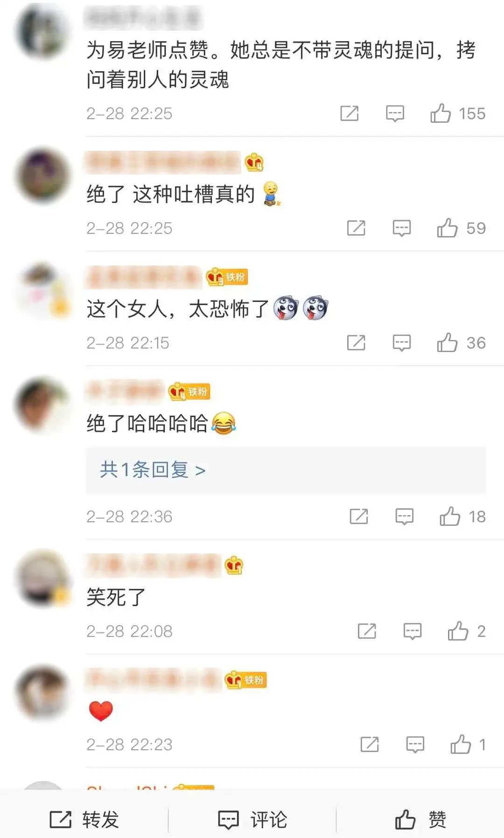Open 评论 in the bottom bar
This screenshot has width=504, height=838.
(252, 819)
